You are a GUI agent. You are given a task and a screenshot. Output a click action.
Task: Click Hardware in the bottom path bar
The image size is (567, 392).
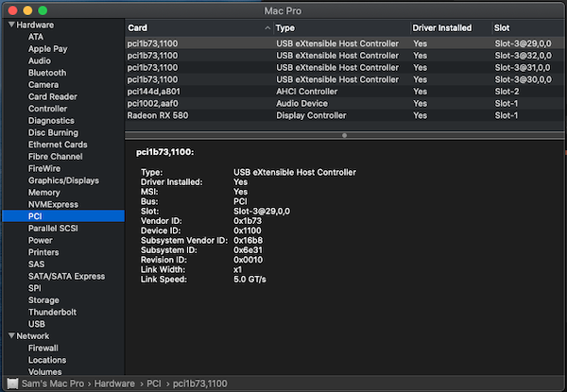(113, 383)
